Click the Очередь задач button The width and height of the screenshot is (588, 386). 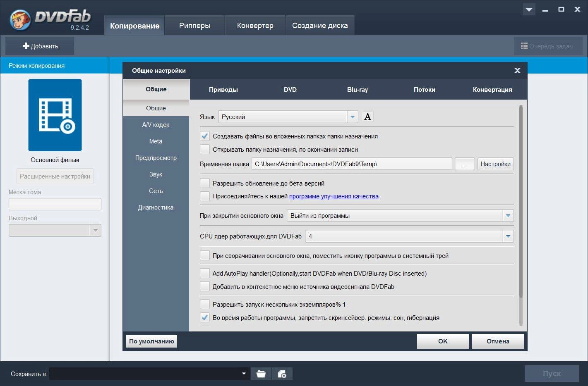tap(548, 46)
